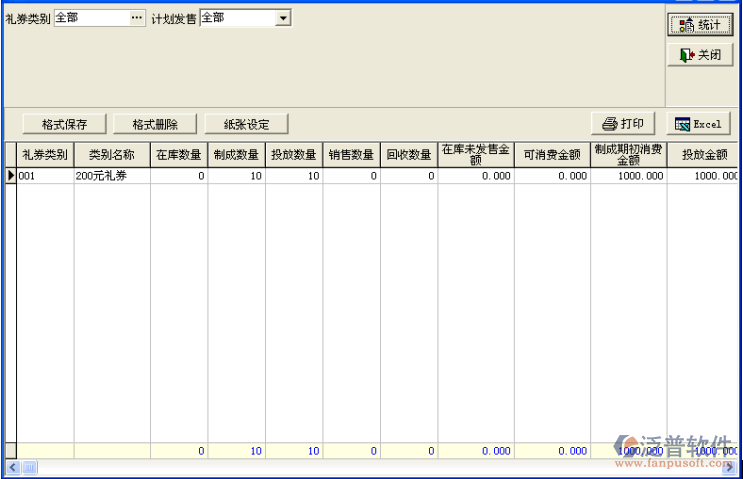Export the table with the Excel button

pyautogui.click(x=698, y=124)
